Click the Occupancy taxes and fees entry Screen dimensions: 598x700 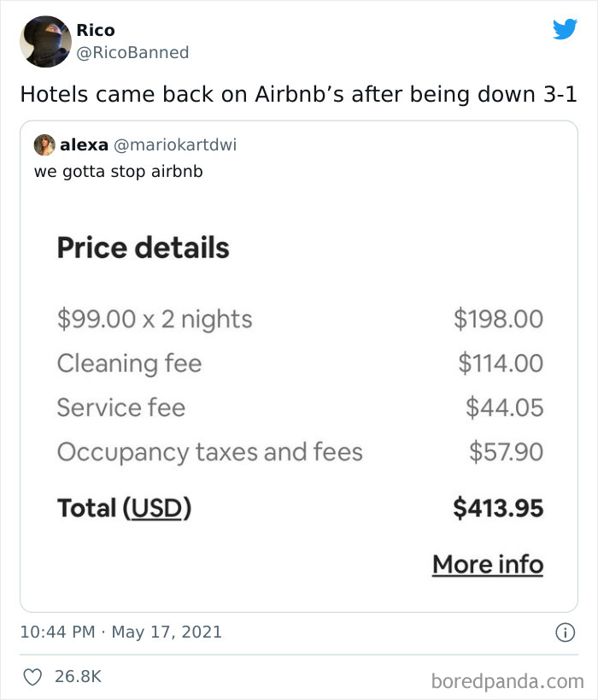209,451
